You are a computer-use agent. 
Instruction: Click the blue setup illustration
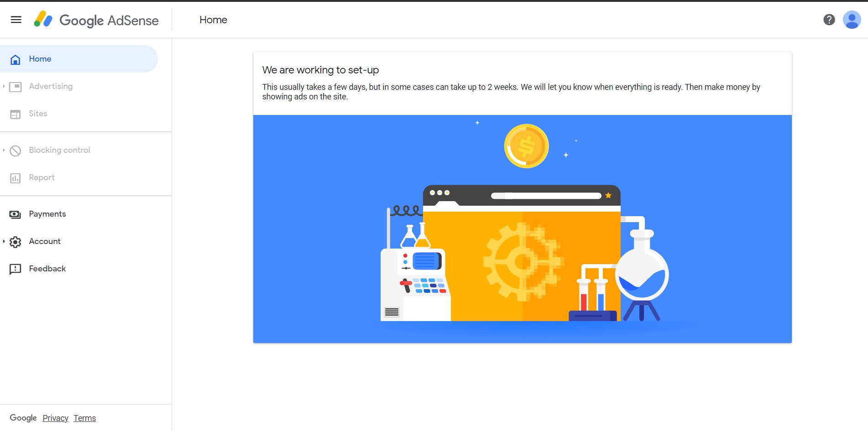pyautogui.click(x=523, y=228)
